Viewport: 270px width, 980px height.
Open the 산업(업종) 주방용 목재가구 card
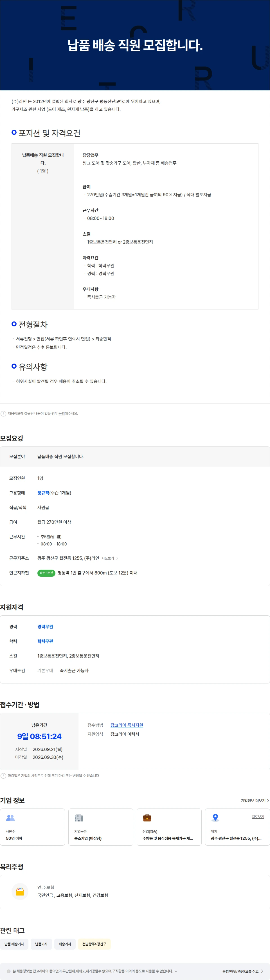169,827
